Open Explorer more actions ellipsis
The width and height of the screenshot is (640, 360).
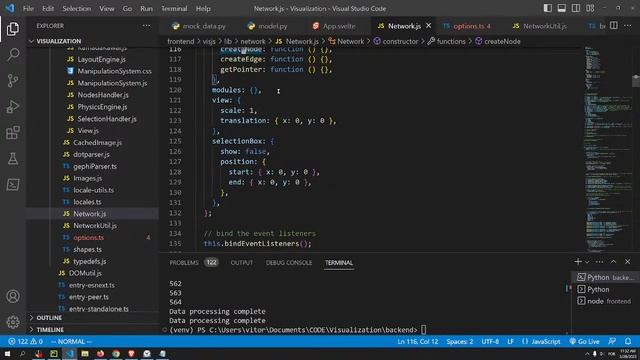(146, 26)
